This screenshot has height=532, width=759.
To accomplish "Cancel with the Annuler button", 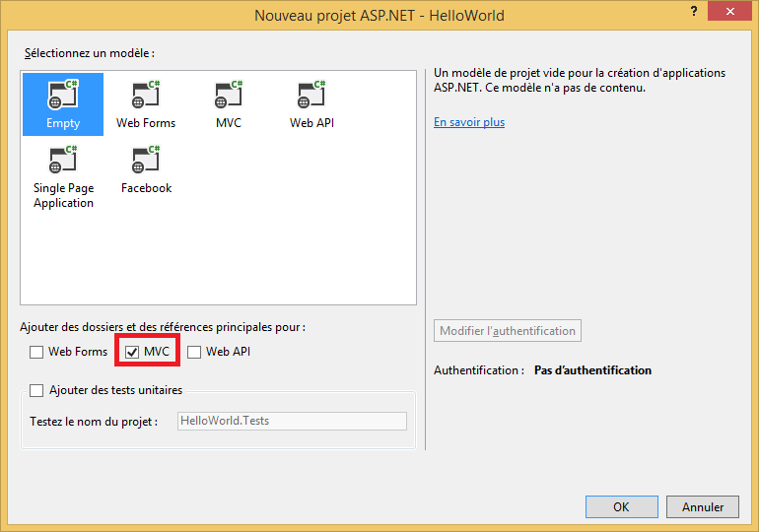I will (x=703, y=506).
